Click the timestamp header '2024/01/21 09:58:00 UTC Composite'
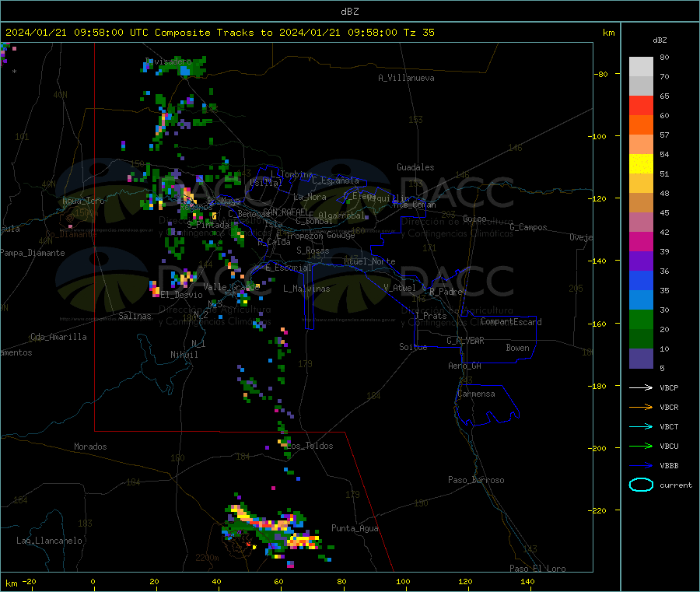The image size is (700, 592). 107,33
